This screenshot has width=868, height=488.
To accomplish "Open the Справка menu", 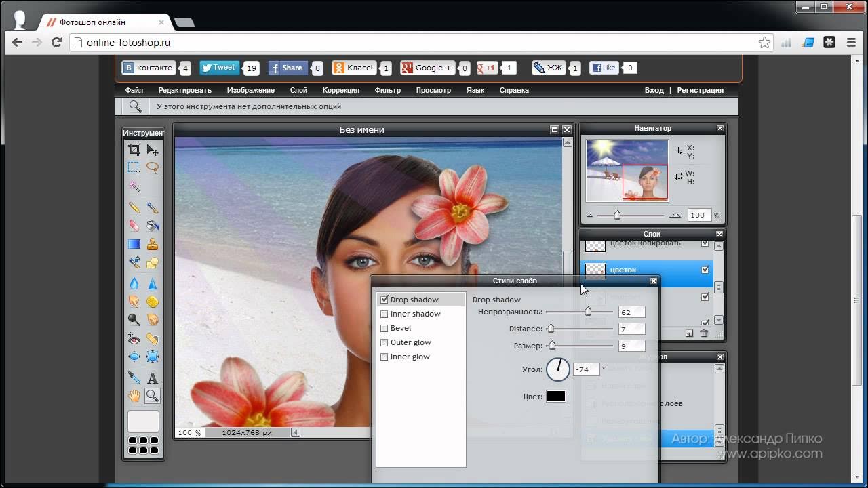I will [x=514, y=90].
